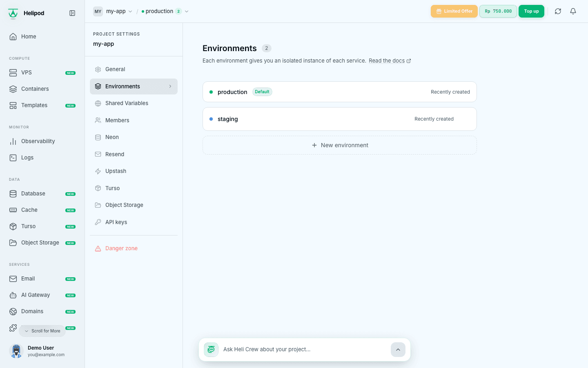Viewport: 588px width, 368px height.
Task: Open Turso settings in project menu
Action: point(134,188)
